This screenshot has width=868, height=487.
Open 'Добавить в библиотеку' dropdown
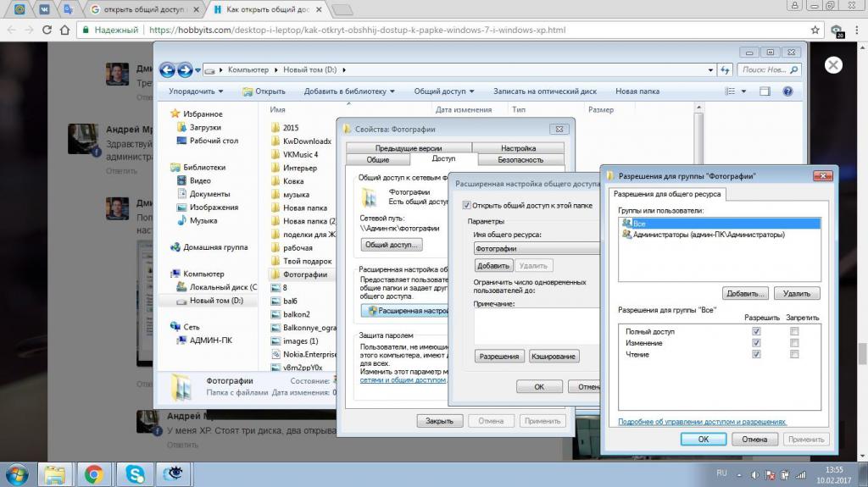pos(349,91)
